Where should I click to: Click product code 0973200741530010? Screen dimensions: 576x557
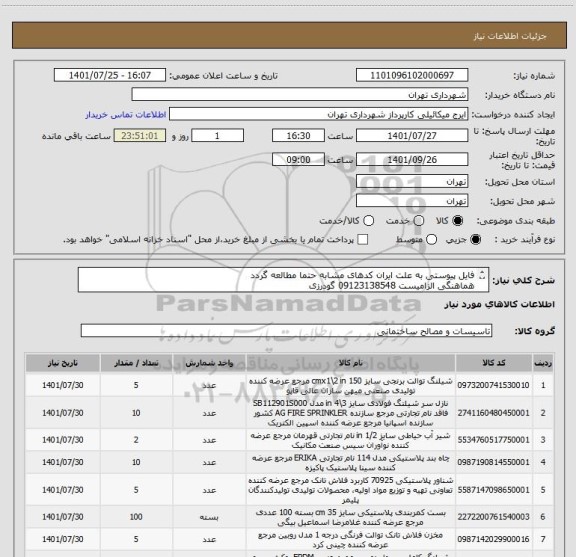pos(493,385)
